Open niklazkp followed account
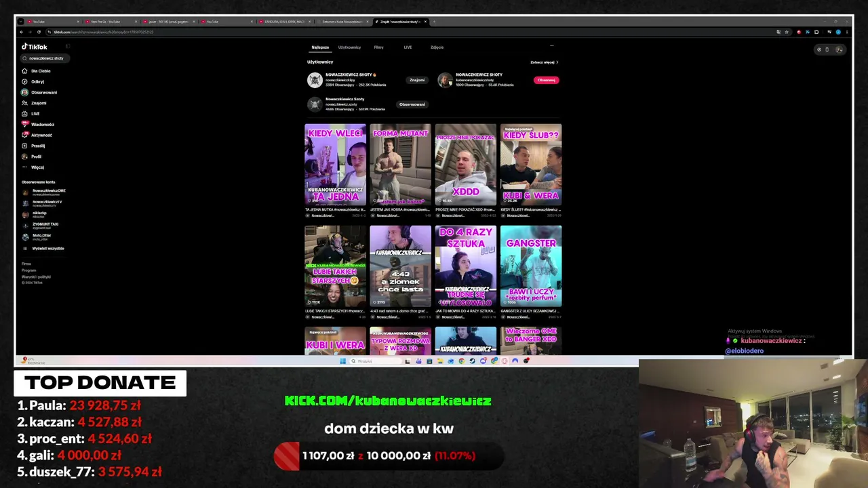The height and width of the screenshot is (488, 868). coord(35,214)
